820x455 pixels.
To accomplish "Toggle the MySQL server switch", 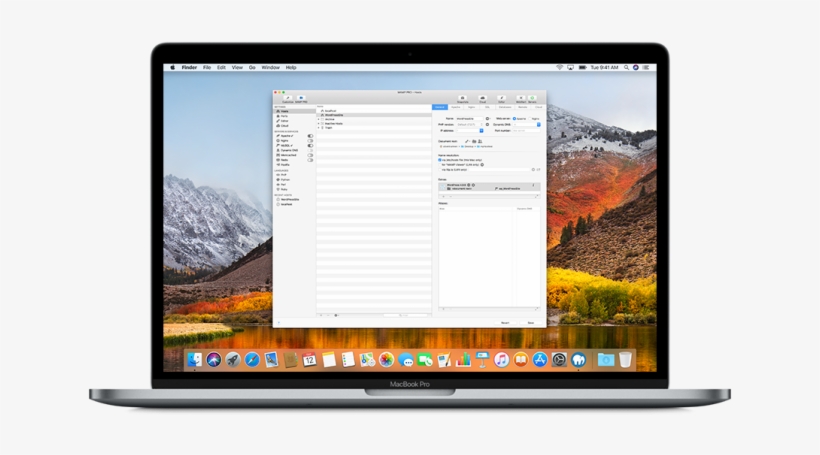I will (310, 145).
